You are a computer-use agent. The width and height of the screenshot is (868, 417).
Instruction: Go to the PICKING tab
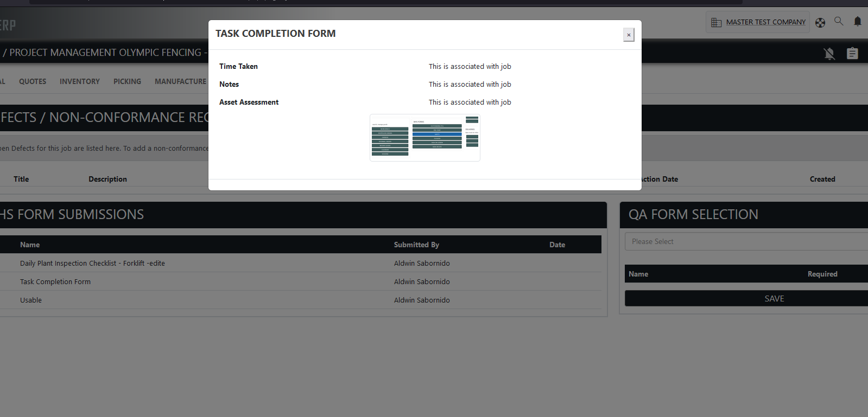pos(127,81)
